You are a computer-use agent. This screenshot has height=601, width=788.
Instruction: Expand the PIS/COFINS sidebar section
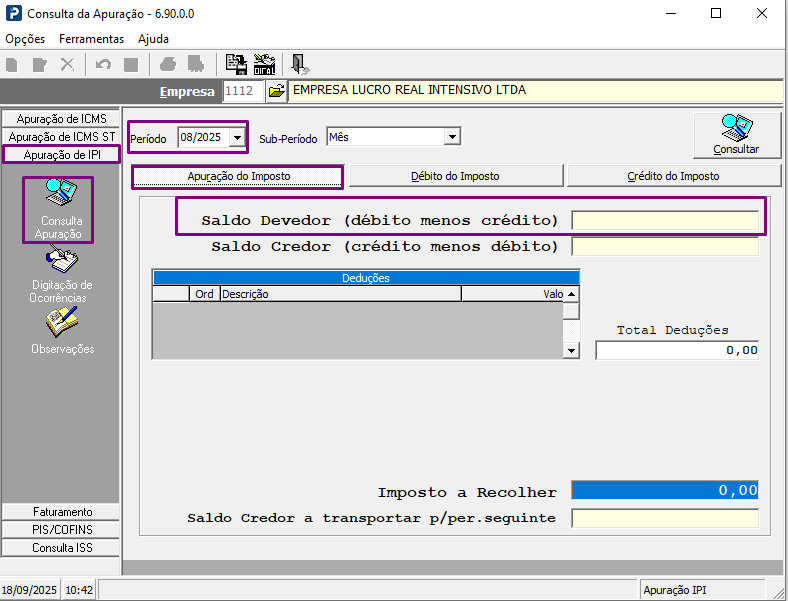(x=61, y=529)
